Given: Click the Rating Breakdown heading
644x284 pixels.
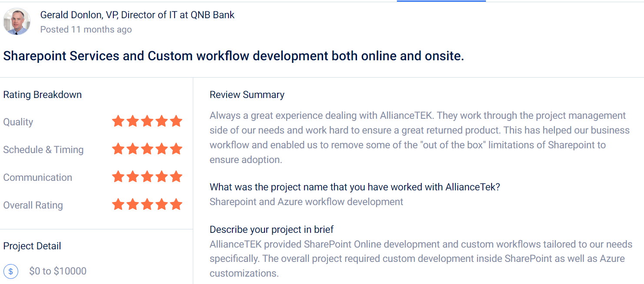Looking at the screenshot, I should (43, 95).
